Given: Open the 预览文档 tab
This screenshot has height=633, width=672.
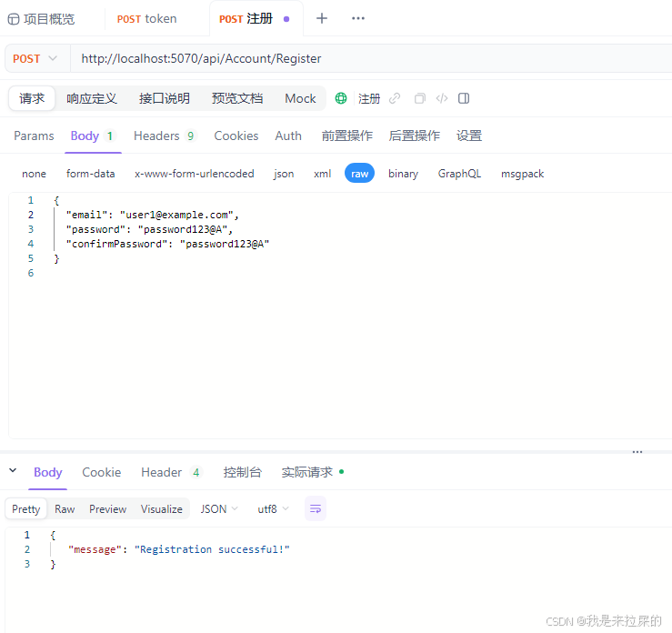Looking at the screenshot, I should click(x=237, y=98).
